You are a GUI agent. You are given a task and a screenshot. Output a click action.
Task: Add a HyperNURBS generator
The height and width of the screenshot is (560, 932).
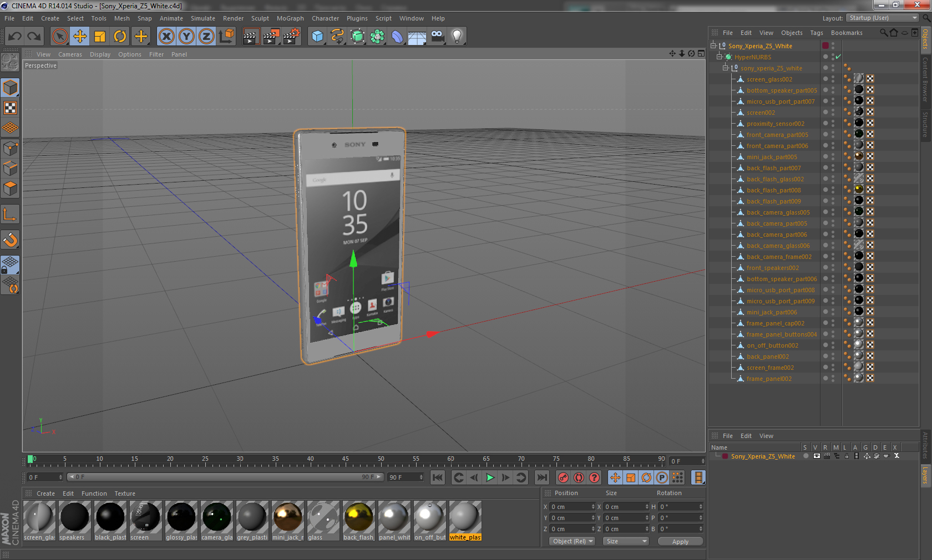point(357,37)
